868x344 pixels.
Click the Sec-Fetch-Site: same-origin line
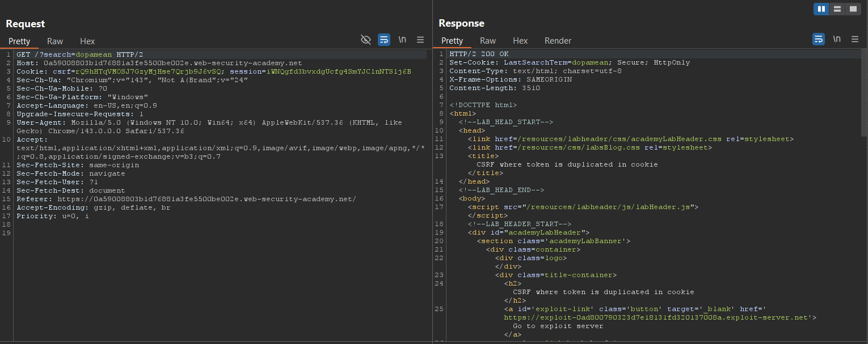[x=78, y=165]
